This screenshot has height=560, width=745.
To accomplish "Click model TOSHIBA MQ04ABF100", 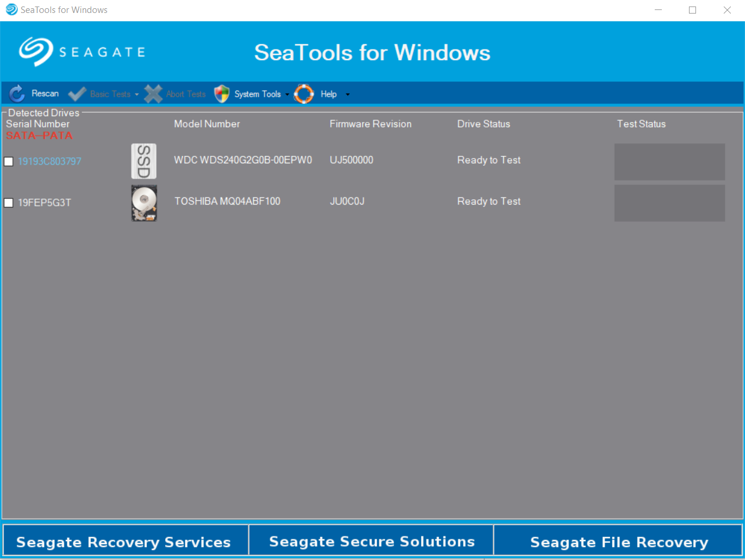I will point(227,201).
